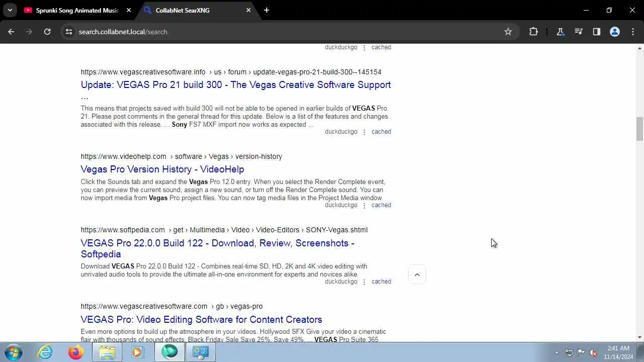
Task: Open the control panel taskbar app
Action: (201, 352)
